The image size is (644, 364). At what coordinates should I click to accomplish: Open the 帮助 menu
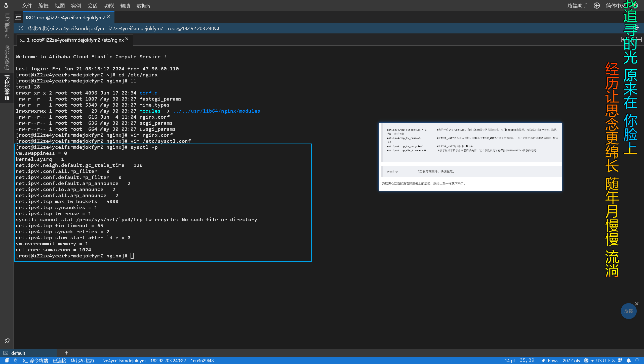tap(125, 6)
